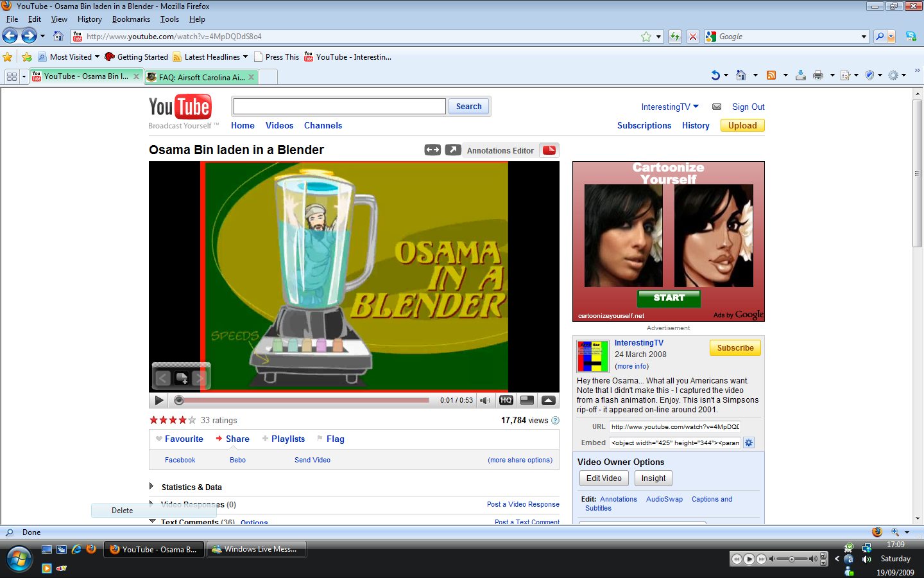Click the yellow Upload button
This screenshot has height=578, width=924.
742,126
